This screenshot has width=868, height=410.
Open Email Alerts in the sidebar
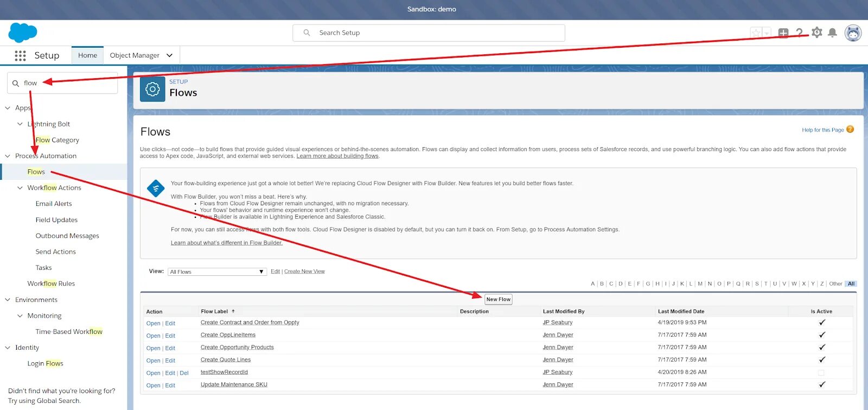coord(54,204)
